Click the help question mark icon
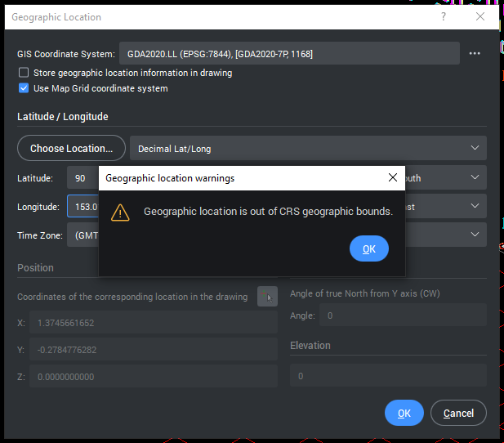The image size is (504, 443). 444,16
